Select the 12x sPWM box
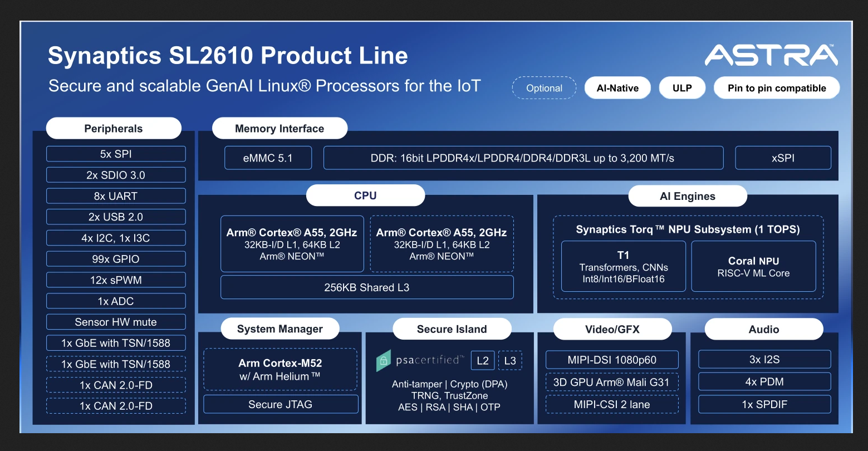 pos(116,280)
